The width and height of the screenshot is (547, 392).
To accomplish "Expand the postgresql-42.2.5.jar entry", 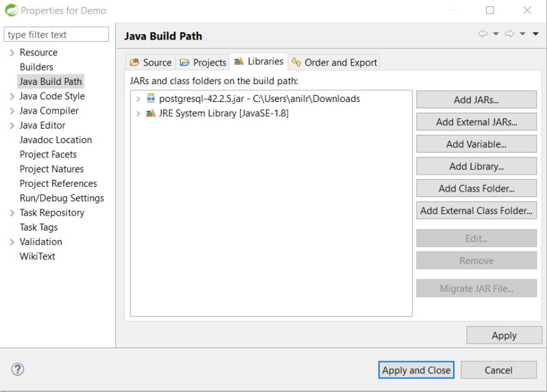I will tap(138, 99).
